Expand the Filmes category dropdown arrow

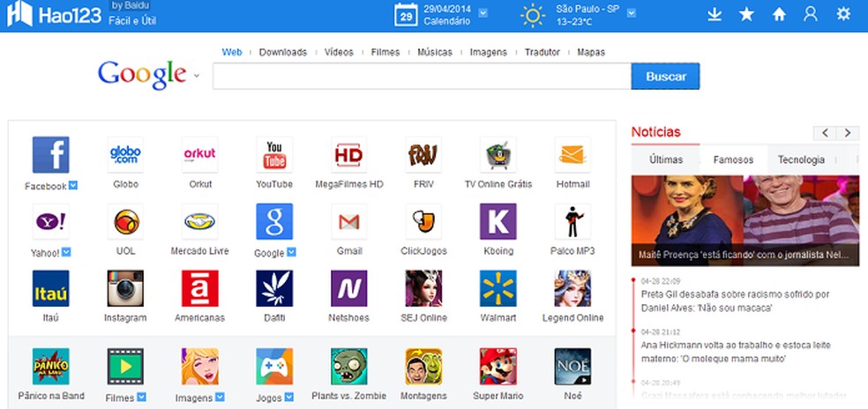click(141, 397)
